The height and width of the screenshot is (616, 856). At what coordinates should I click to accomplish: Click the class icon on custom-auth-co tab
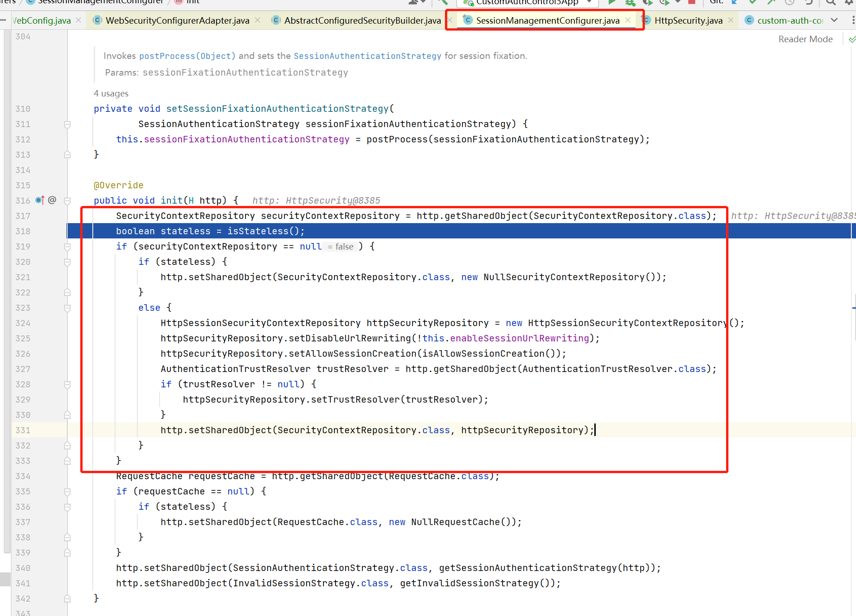[749, 20]
